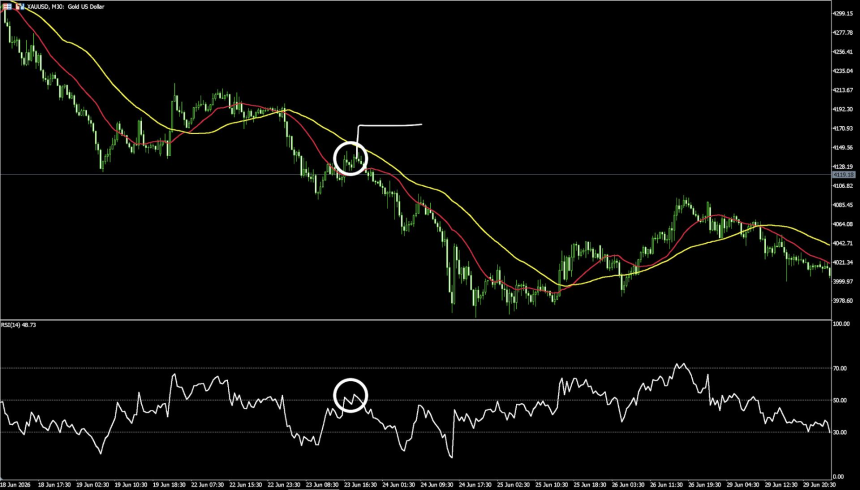Click the 4235.04 price scale label
Image resolution: width=860 pixels, height=490 pixels.
[842, 71]
